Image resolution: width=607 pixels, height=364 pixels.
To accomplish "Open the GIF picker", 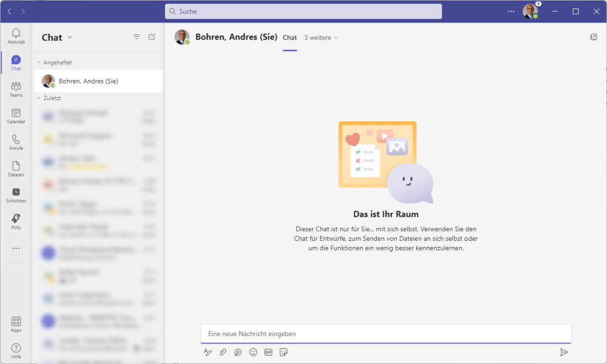I will 268,352.
